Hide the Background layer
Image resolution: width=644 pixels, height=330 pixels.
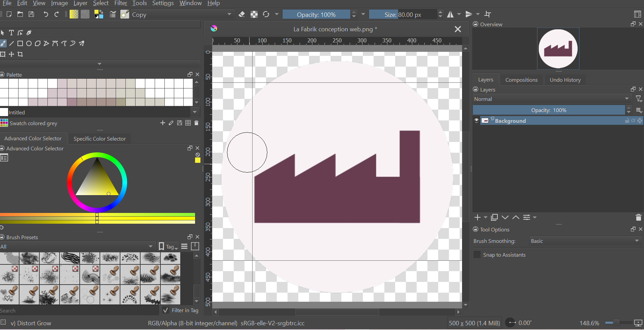pyautogui.click(x=476, y=121)
